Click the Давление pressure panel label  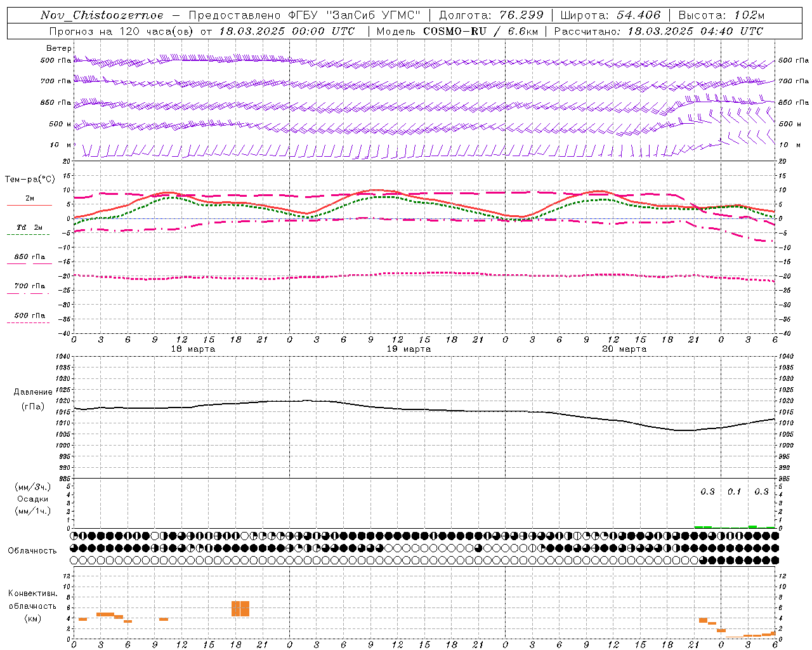33,392
